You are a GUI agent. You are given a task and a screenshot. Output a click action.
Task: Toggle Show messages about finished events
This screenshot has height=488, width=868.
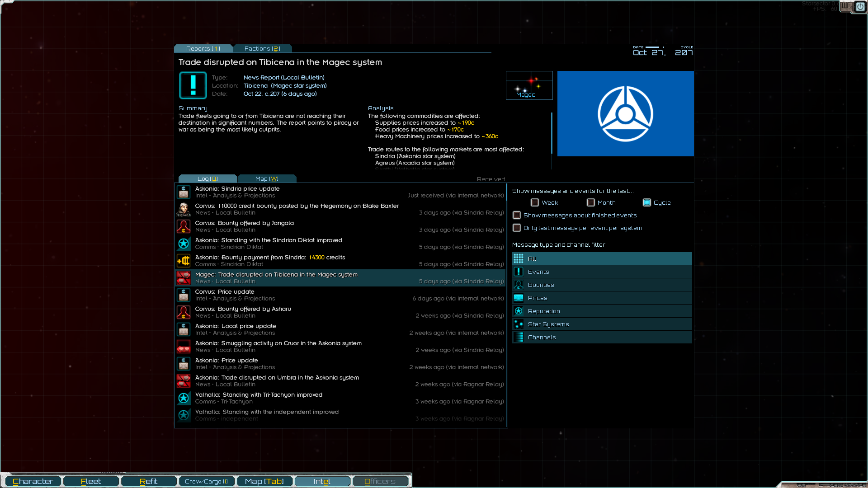[x=517, y=215]
